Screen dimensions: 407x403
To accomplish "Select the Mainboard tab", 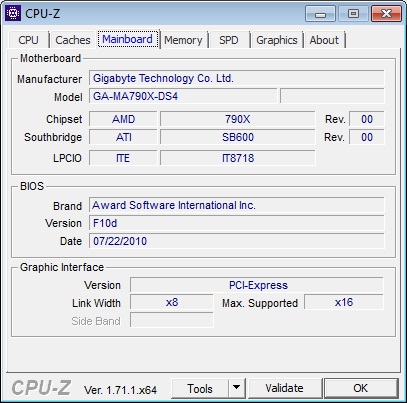I will pyautogui.click(x=127, y=39).
